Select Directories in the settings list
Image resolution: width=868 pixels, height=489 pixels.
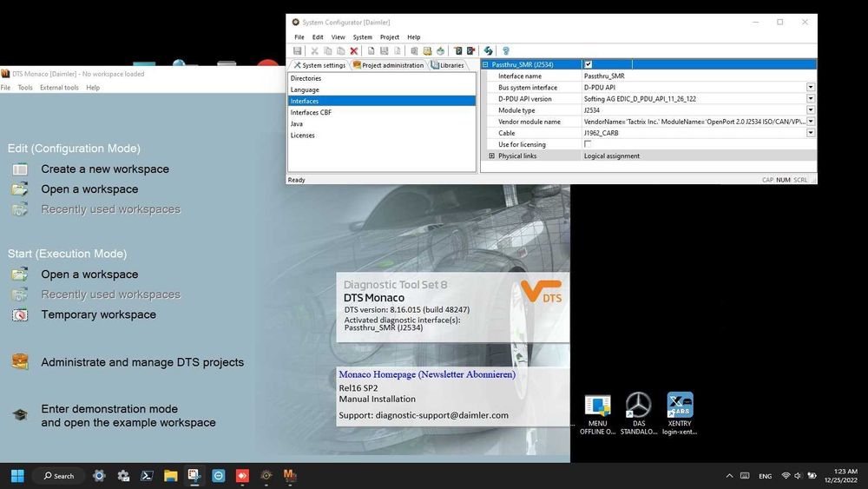(x=381, y=78)
